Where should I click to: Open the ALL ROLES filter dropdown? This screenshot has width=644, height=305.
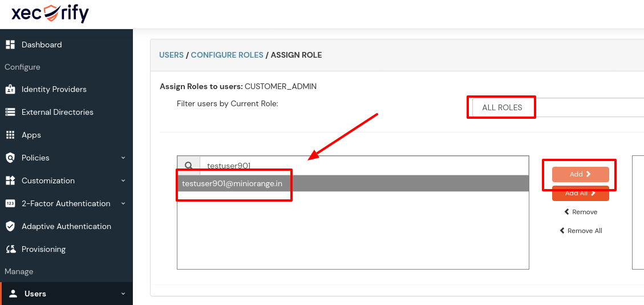point(556,107)
